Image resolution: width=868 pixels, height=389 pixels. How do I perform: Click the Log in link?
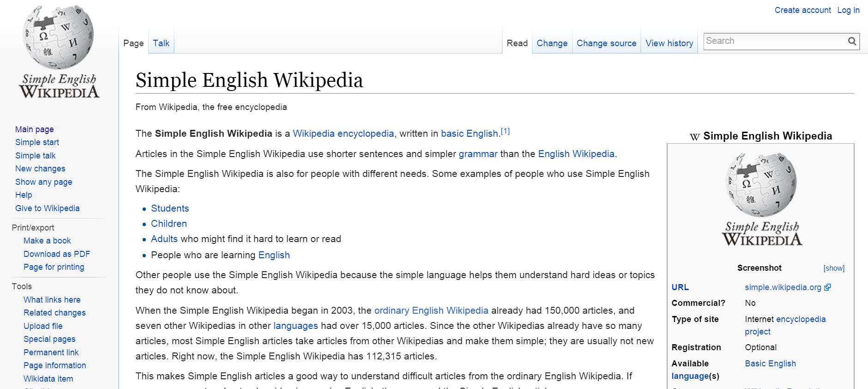point(848,10)
